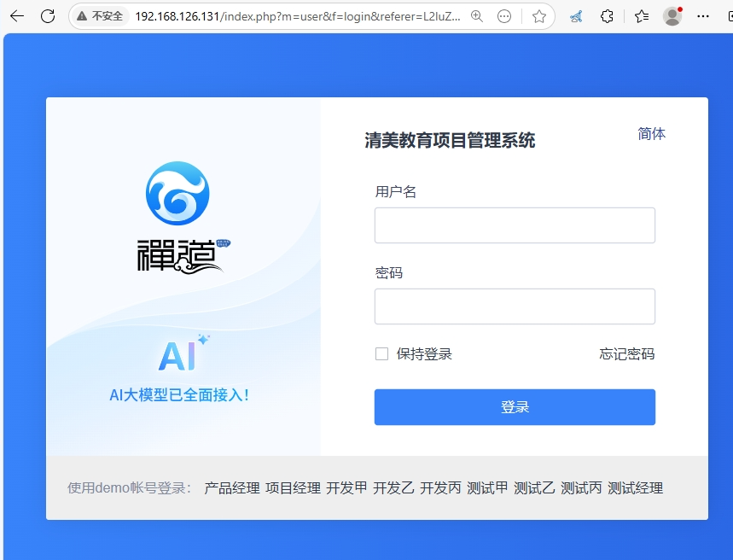
Task: Open the favorites list icon
Action: tap(642, 16)
